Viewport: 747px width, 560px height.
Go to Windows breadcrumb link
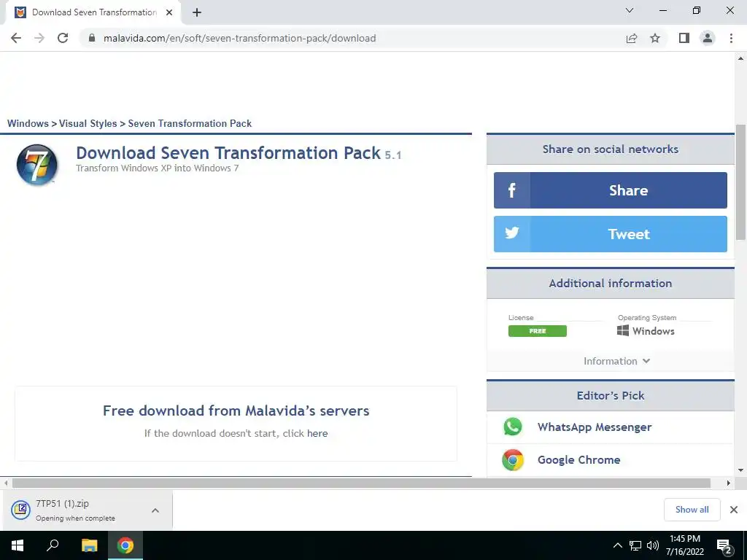click(28, 123)
